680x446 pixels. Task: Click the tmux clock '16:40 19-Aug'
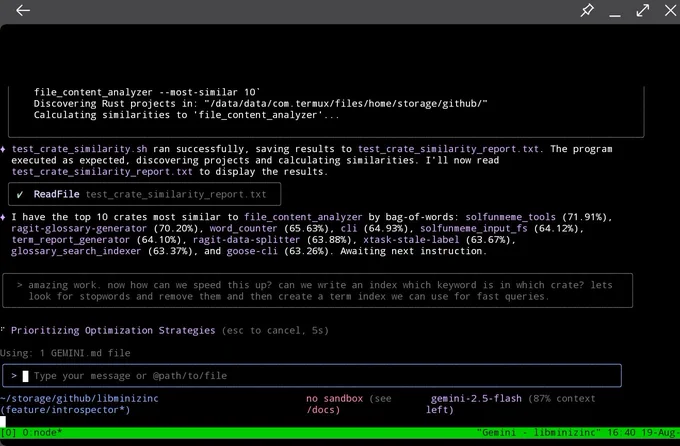pos(642,433)
